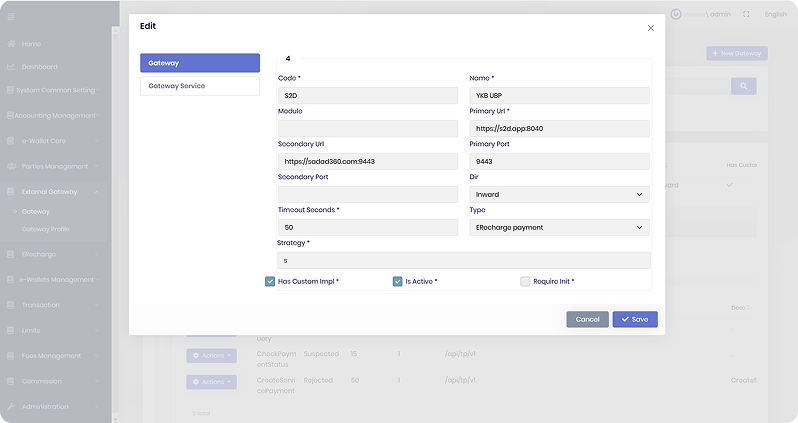Screen dimensions: 798x423
Task: Click the Cancel button
Action: (x=587, y=319)
